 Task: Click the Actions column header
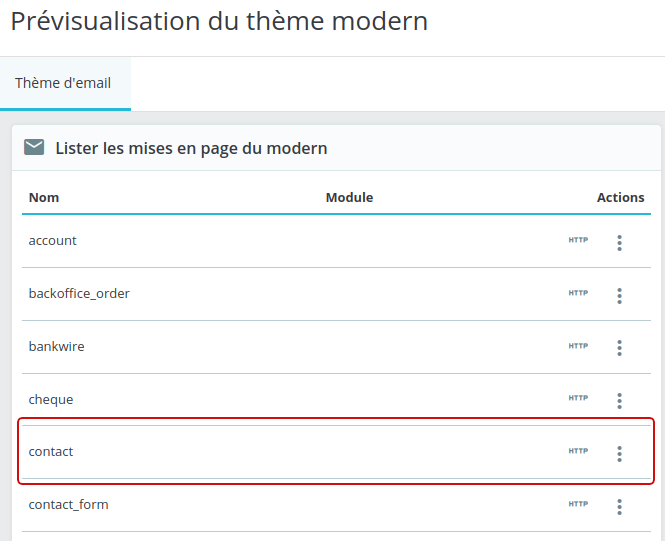click(620, 197)
